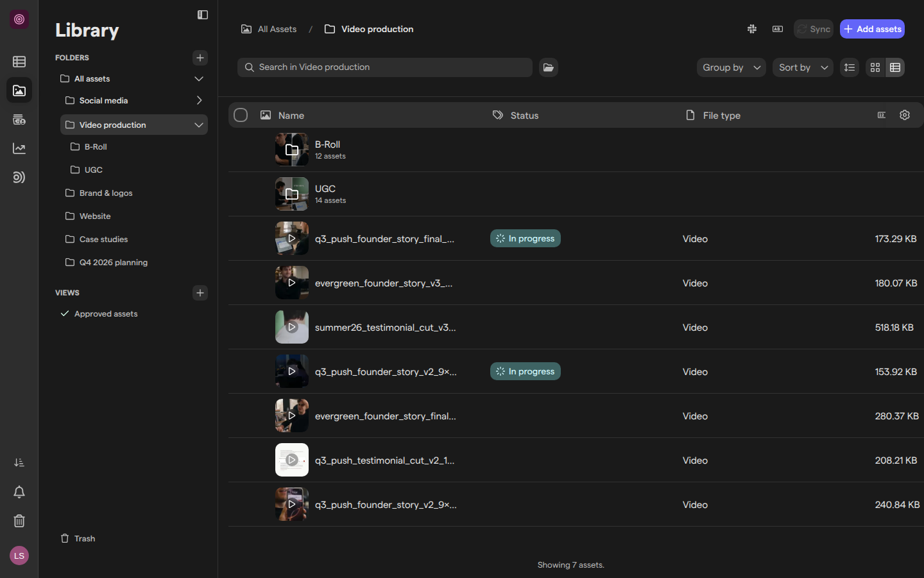
Task: Focus the Search in Video production field
Action: pyautogui.click(x=385, y=67)
